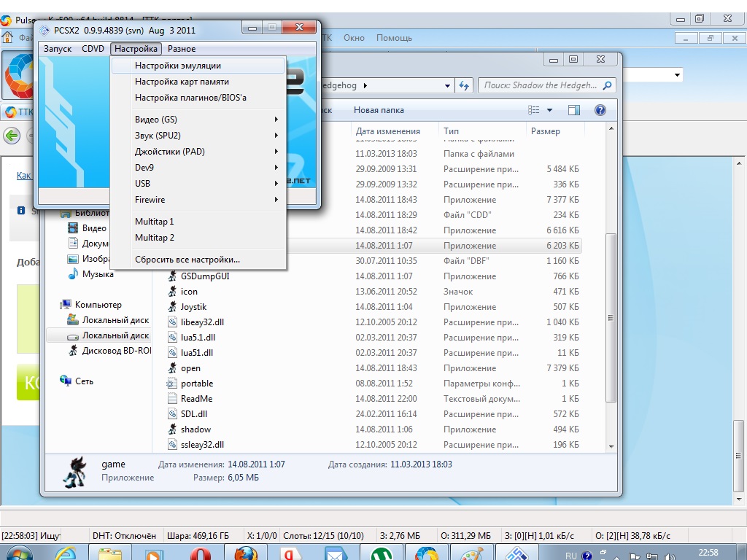Open the Разное menu in PCSX2
The width and height of the screenshot is (747, 560).
(x=182, y=49)
